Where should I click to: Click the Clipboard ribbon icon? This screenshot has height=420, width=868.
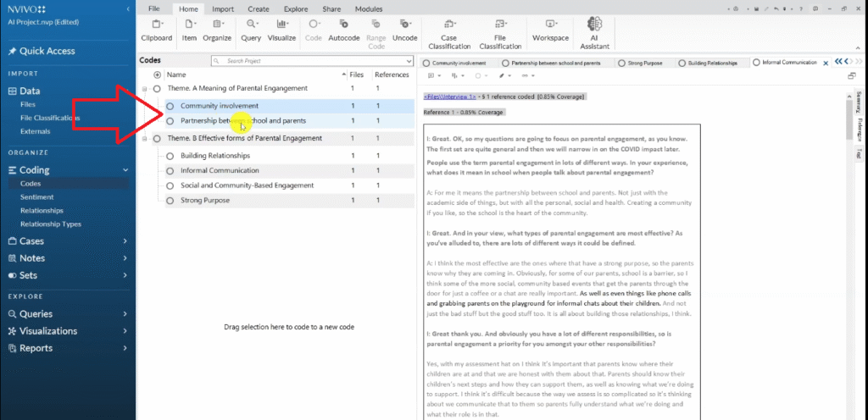coord(156,30)
